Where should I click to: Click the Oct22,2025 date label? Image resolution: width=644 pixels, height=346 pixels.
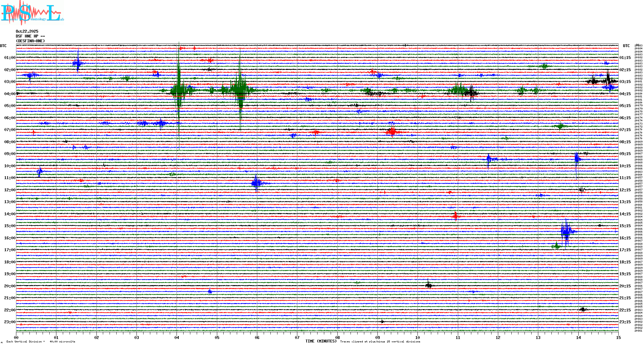point(27,31)
